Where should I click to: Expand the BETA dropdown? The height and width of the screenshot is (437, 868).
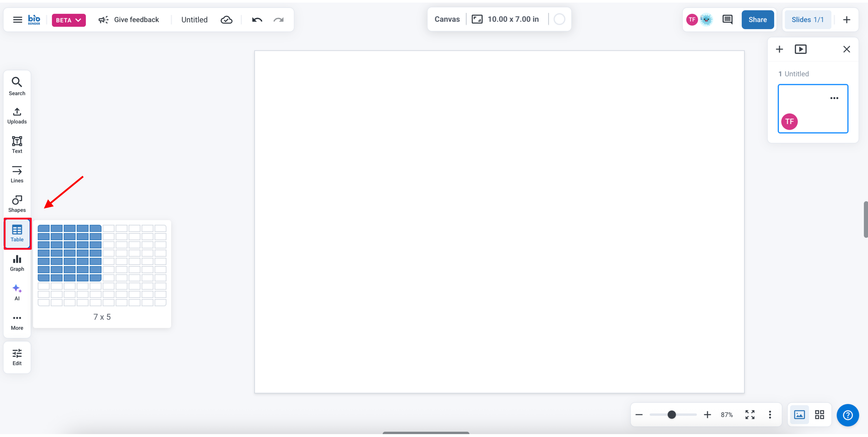tap(68, 20)
